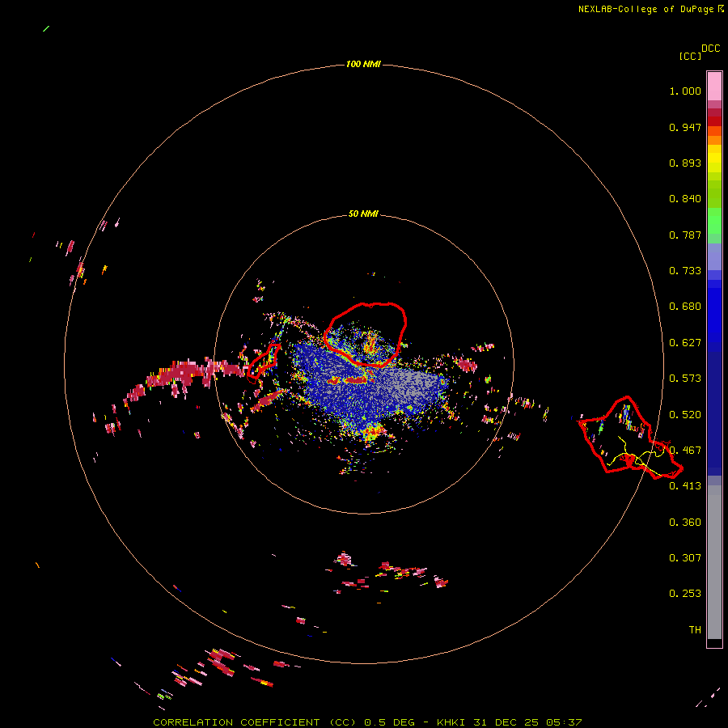Click the 0.360 scale value

(x=685, y=523)
